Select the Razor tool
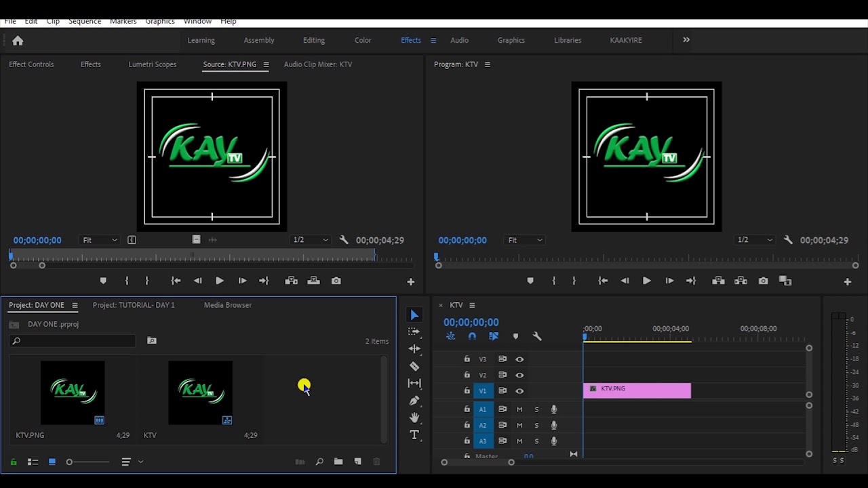Image resolution: width=868 pixels, height=488 pixels. [414, 366]
